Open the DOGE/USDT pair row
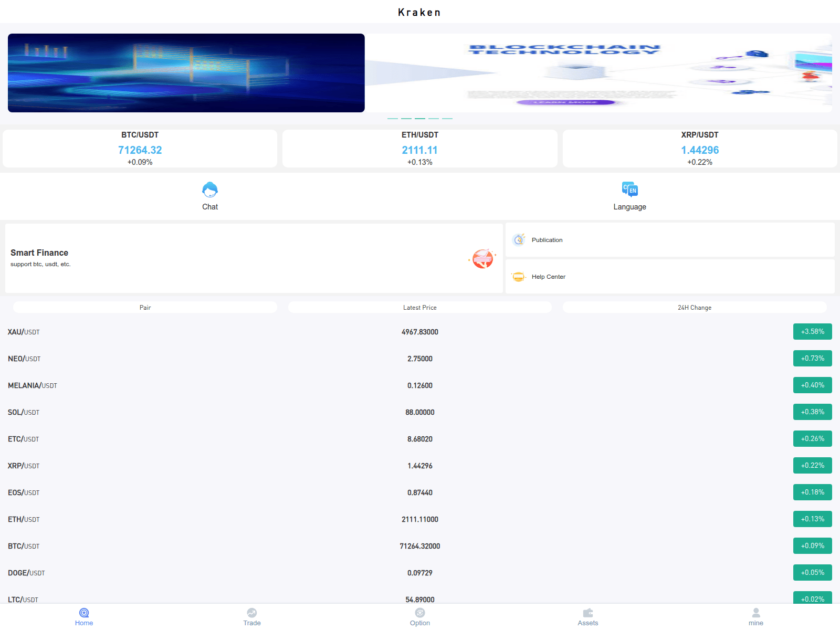Image resolution: width=840 pixels, height=630 pixels. pos(420,573)
